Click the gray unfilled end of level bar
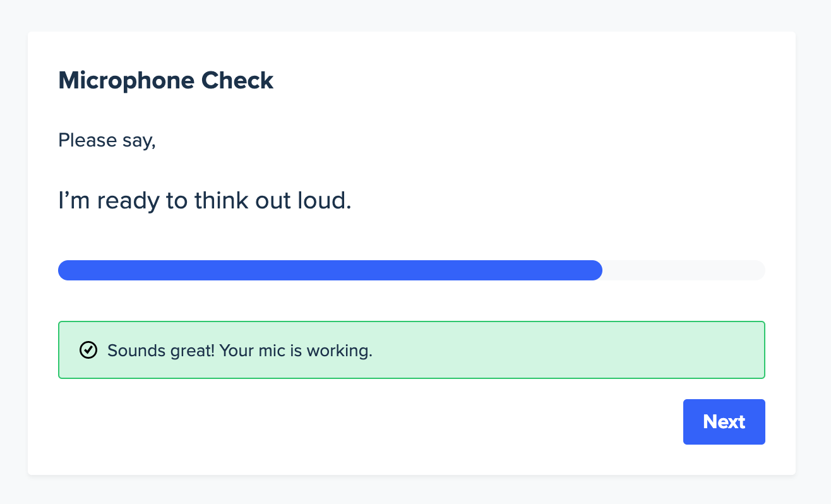Image resolution: width=831 pixels, height=504 pixels. (x=684, y=270)
